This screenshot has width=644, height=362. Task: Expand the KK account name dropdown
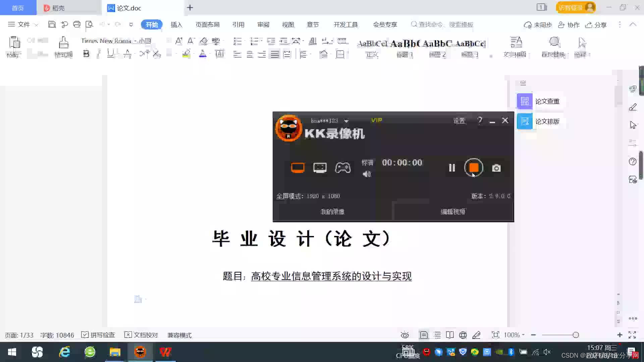tap(346, 121)
